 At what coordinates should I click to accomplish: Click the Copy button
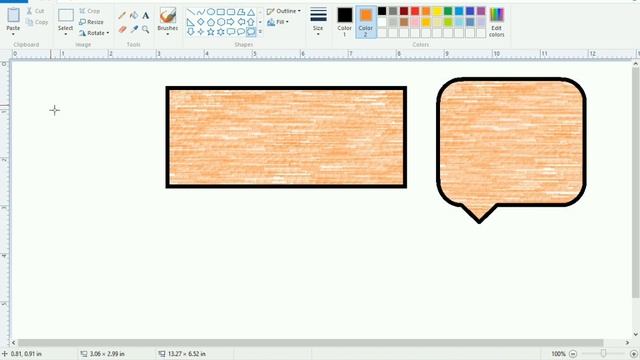[x=37, y=22]
